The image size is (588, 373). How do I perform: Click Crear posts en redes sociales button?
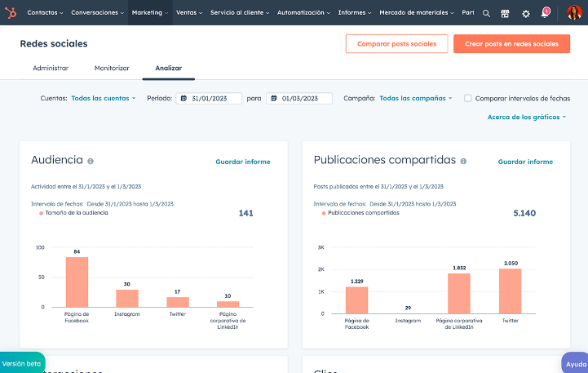[x=511, y=44]
